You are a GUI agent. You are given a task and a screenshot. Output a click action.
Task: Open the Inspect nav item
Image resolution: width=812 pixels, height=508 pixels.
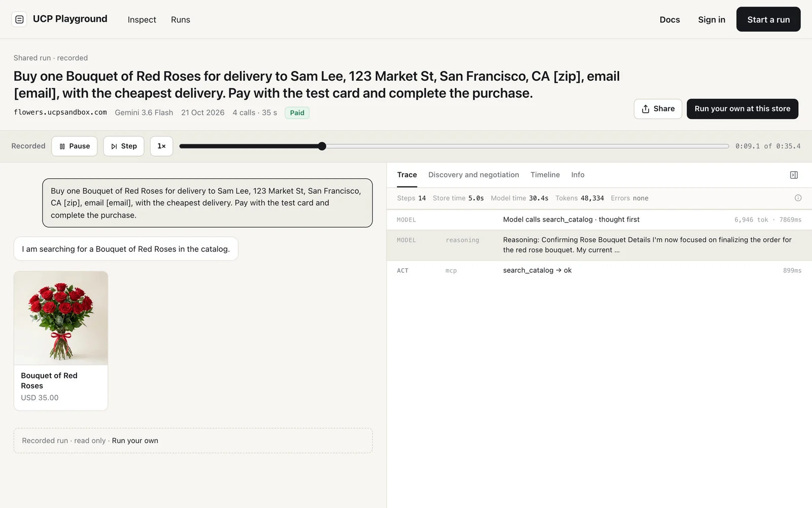pos(142,20)
